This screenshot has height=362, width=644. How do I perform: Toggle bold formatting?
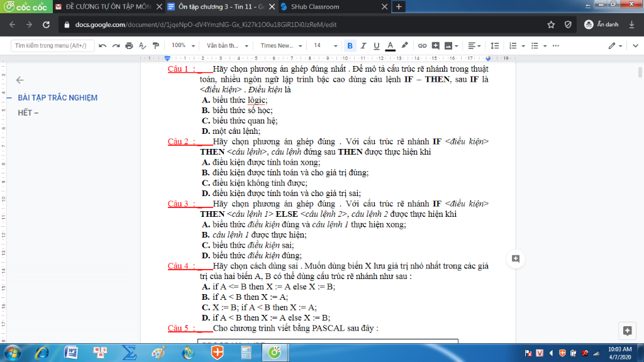click(x=350, y=45)
